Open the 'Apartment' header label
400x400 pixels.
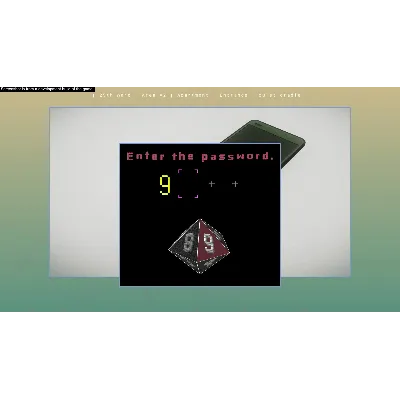(x=193, y=95)
